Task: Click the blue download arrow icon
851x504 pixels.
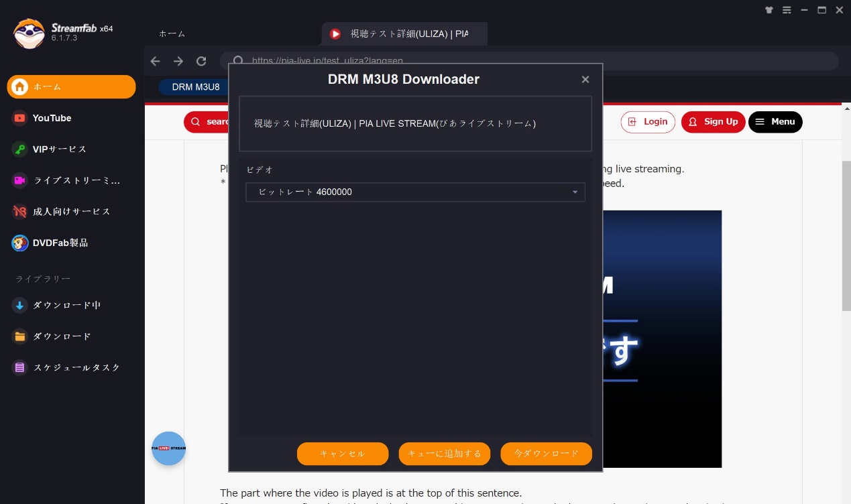Action: (x=20, y=305)
